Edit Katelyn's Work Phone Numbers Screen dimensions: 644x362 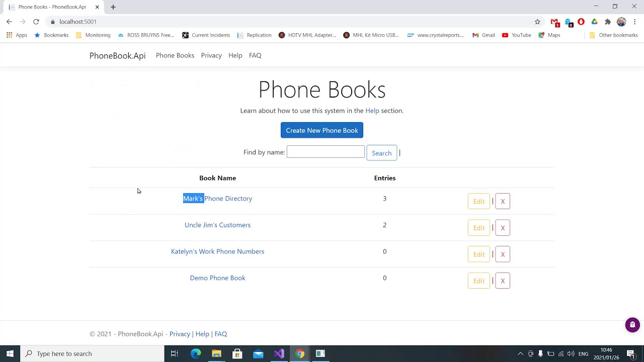(x=479, y=254)
